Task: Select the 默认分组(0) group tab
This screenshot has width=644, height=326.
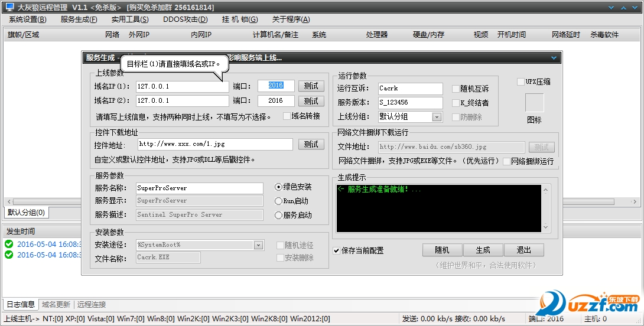Action: tap(26, 212)
